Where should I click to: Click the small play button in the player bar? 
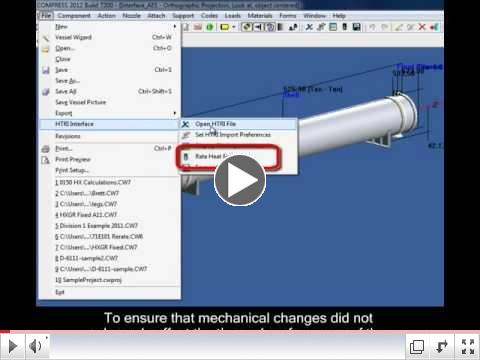(13, 346)
